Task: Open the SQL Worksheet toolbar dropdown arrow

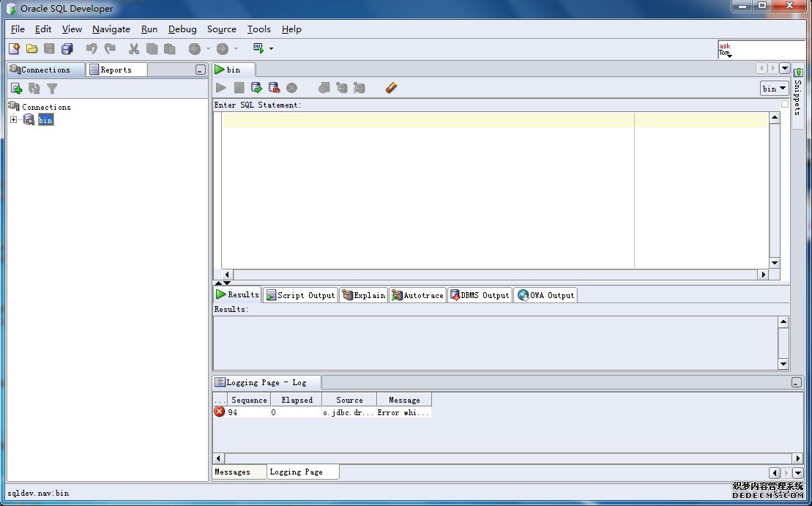Action: point(271,49)
